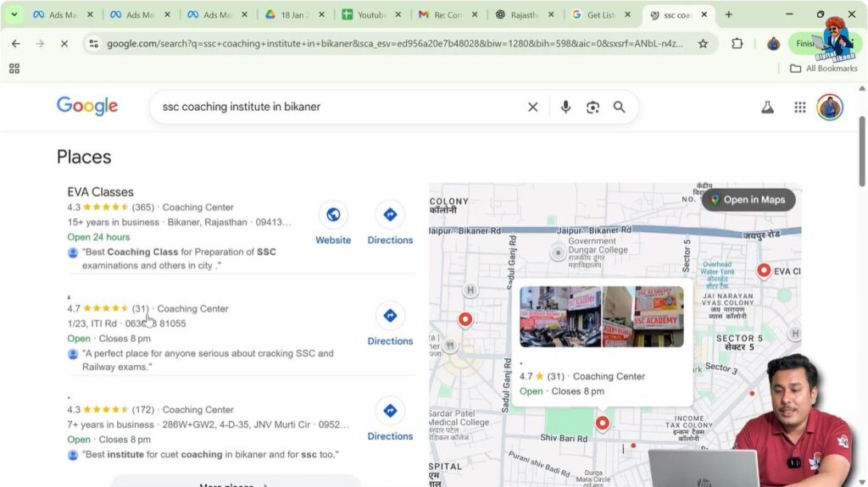Click the "Open 24 hours" text
The image size is (868, 487).
coord(98,237)
